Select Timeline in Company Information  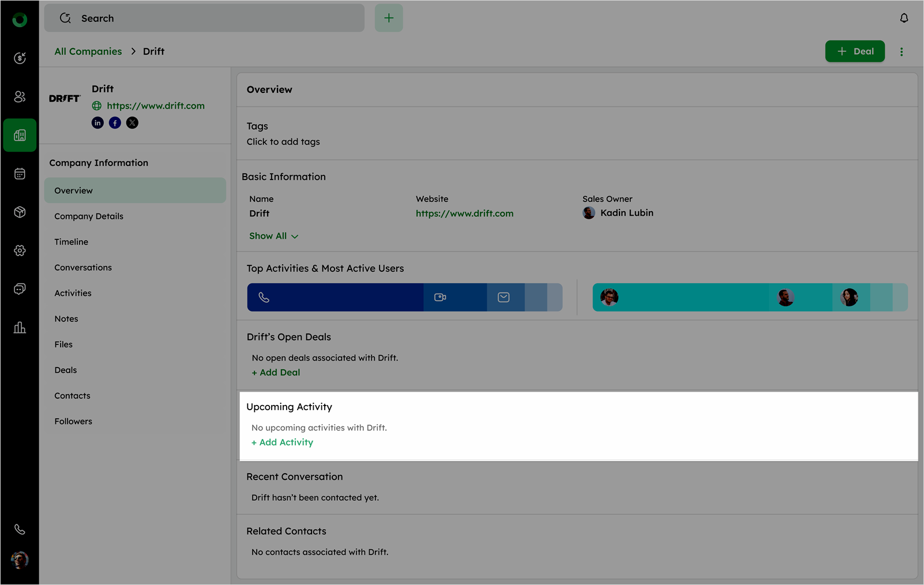(72, 242)
